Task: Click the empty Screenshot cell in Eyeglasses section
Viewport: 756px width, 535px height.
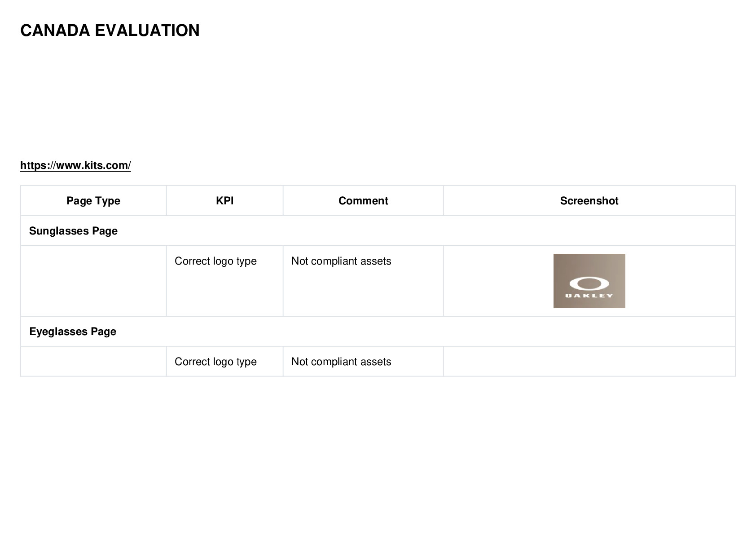Action: (x=589, y=361)
